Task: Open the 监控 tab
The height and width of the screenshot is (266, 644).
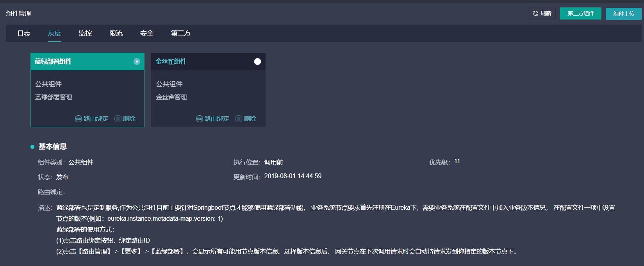Action: [85, 33]
